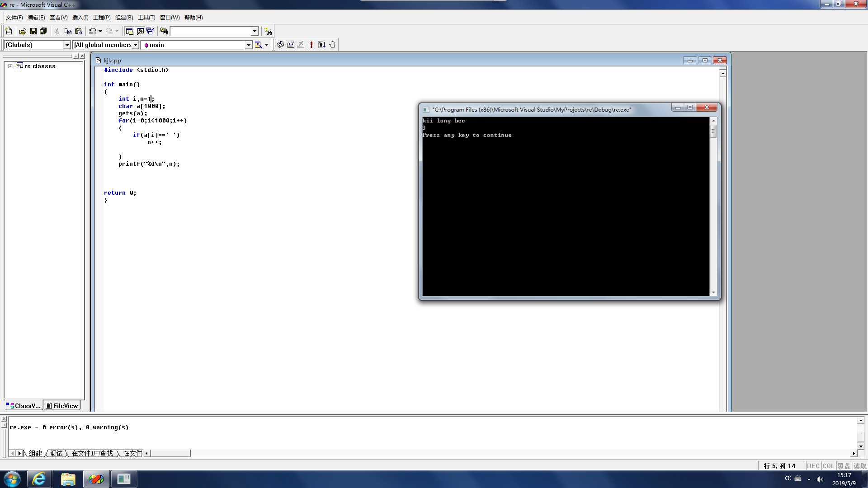Open the Undo history dropdown arrow

tap(100, 31)
